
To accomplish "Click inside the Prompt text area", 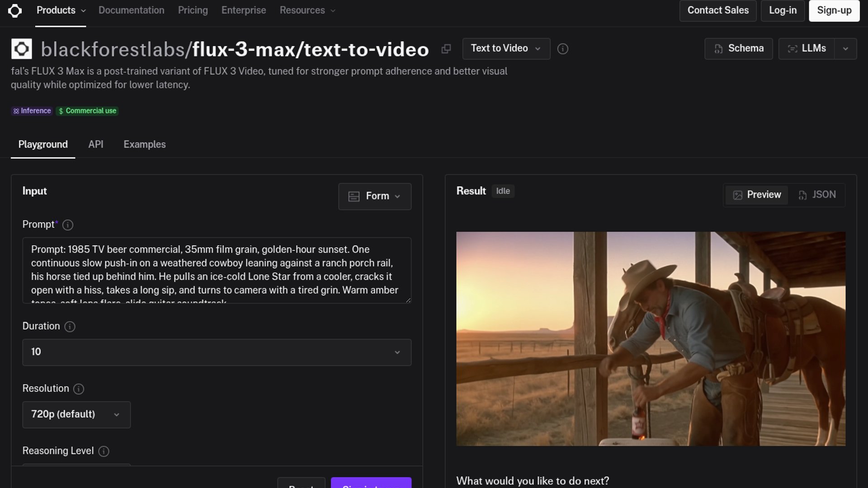I will (217, 270).
